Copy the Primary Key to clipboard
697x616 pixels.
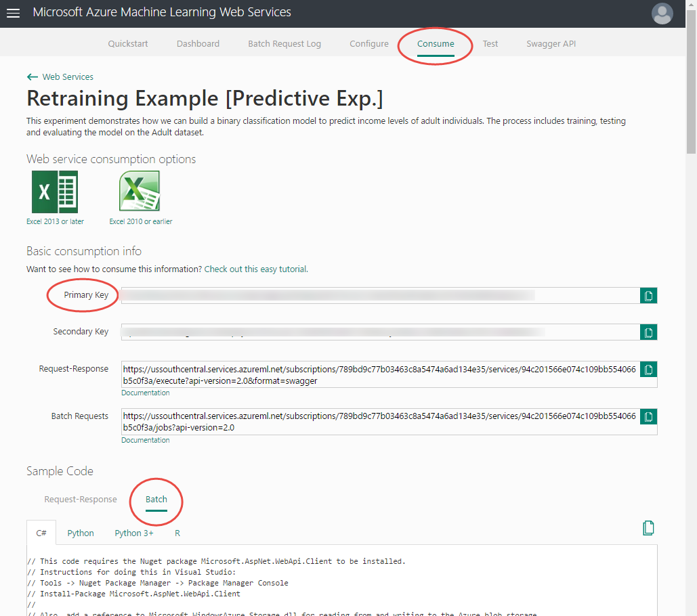pyautogui.click(x=648, y=296)
